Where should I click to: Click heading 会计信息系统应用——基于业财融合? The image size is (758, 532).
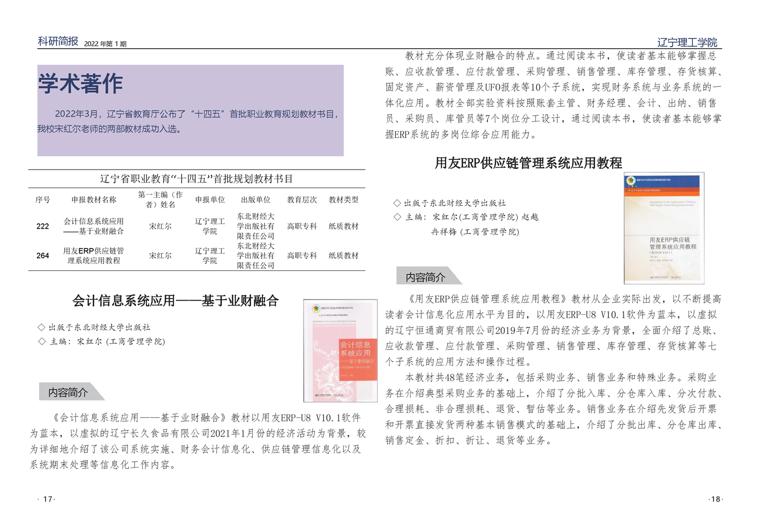(176, 301)
